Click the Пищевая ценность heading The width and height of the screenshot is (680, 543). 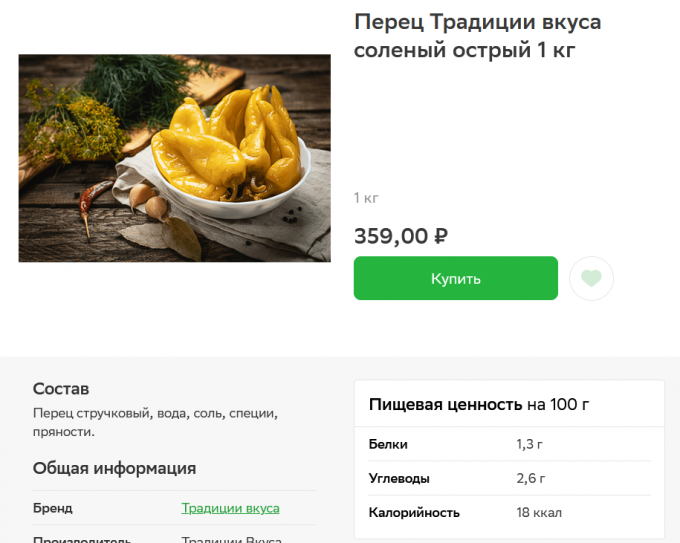point(445,404)
